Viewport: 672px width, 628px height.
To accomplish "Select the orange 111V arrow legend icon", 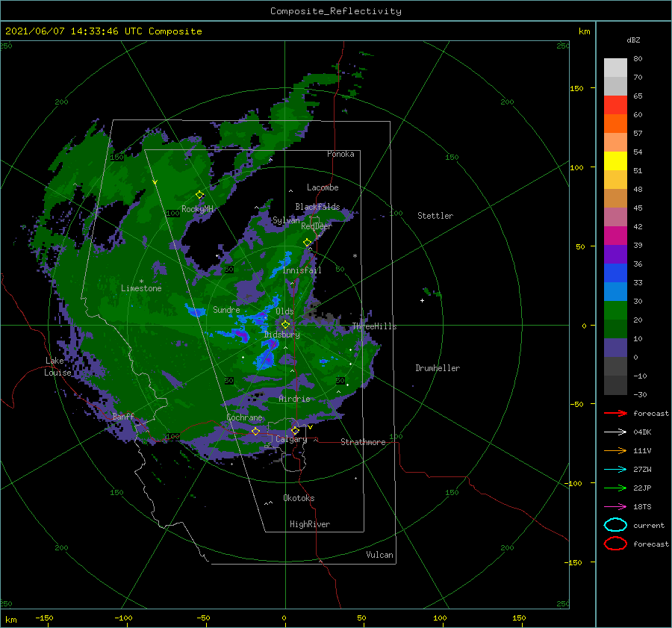I will pyautogui.click(x=615, y=450).
